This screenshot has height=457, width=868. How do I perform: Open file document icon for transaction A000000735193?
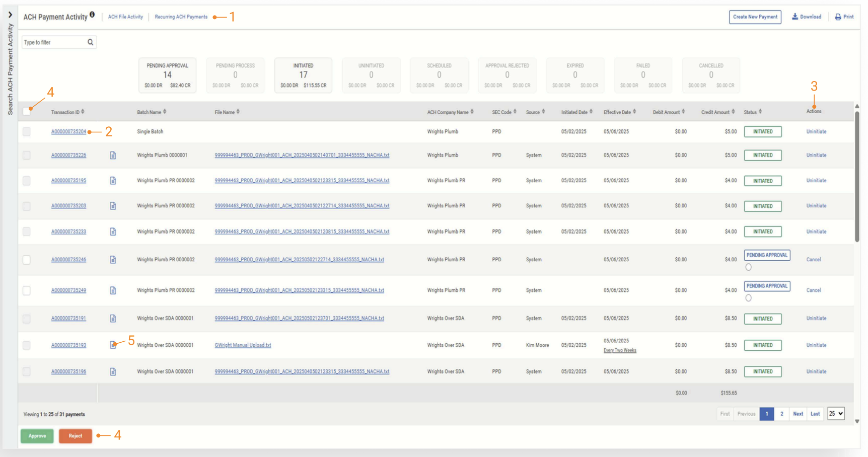click(x=113, y=345)
